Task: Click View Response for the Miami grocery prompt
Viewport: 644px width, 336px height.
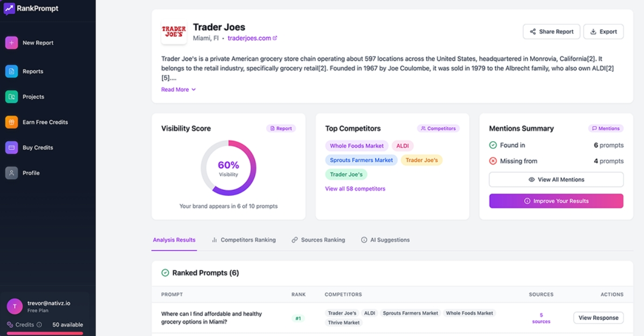Action: click(598, 318)
